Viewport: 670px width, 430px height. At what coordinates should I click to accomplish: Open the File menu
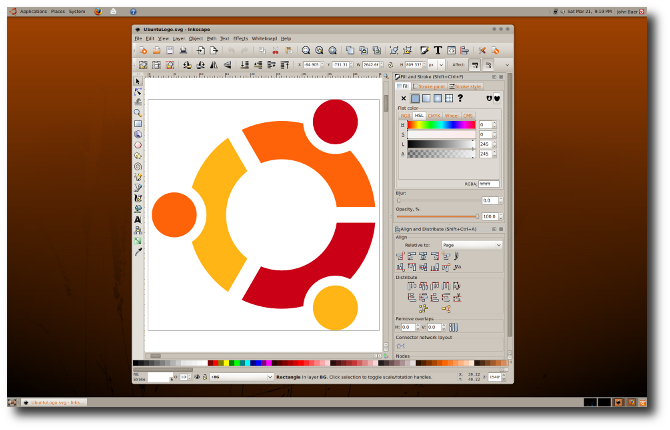point(138,38)
